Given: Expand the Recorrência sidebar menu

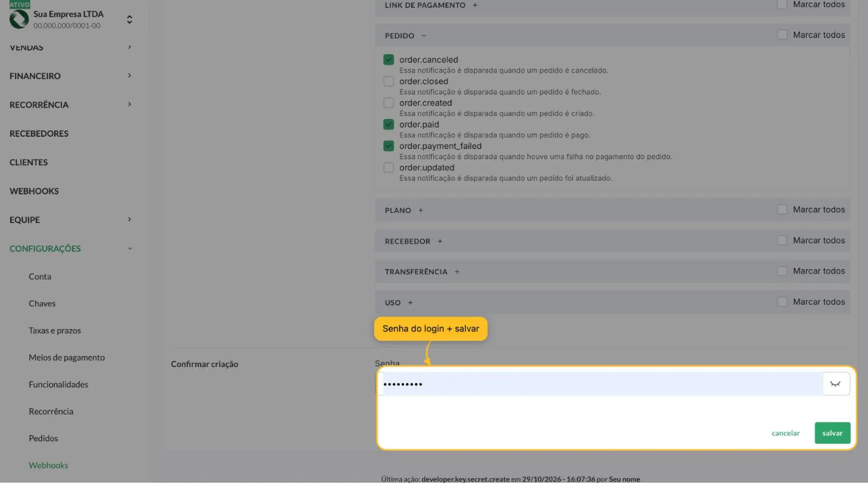Looking at the screenshot, I should pos(71,105).
